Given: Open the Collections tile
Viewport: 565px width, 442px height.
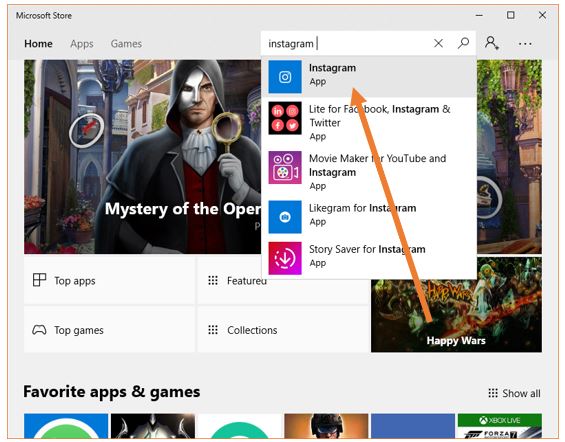Looking at the screenshot, I should (283, 329).
